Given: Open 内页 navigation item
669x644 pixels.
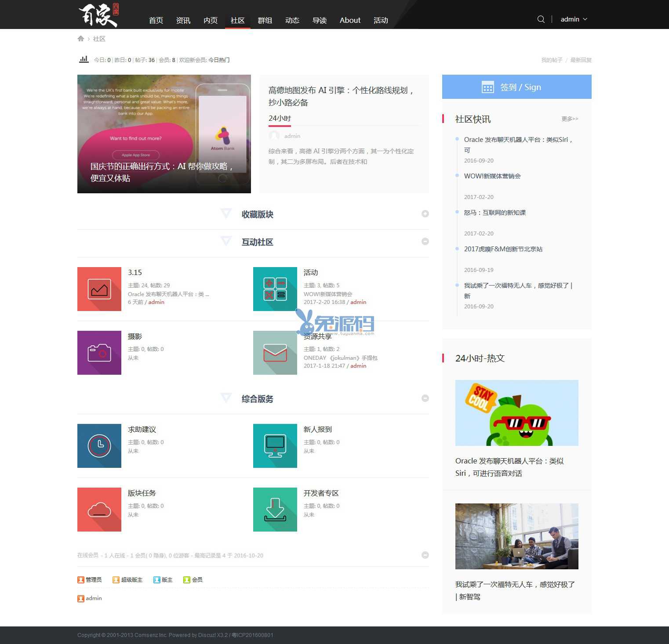Looking at the screenshot, I should 211,20.
